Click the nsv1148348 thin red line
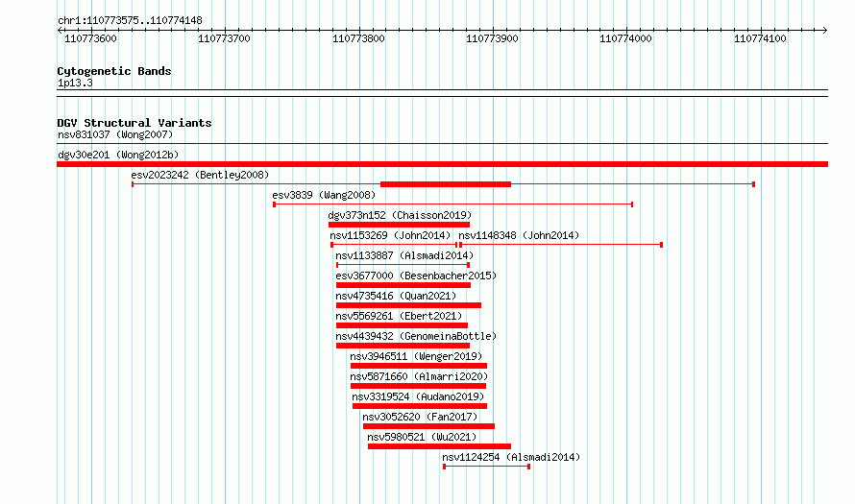Screen dimensions: 855x504 561,245
